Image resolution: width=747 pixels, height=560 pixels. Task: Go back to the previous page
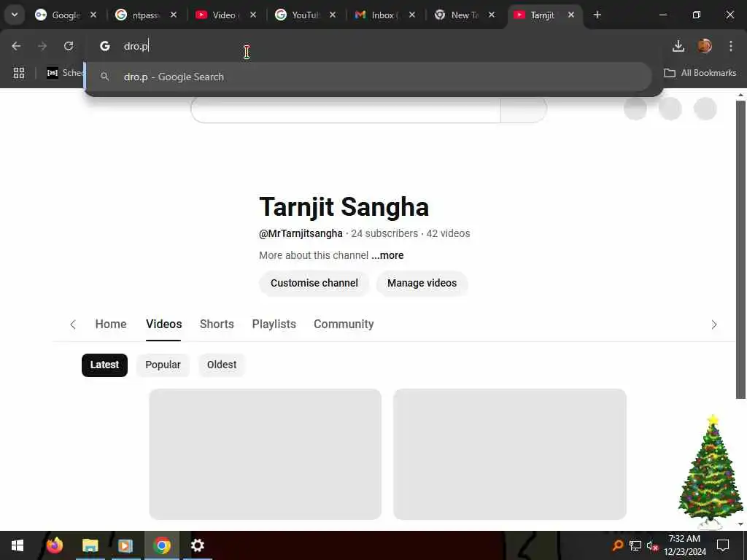[16, 46]
